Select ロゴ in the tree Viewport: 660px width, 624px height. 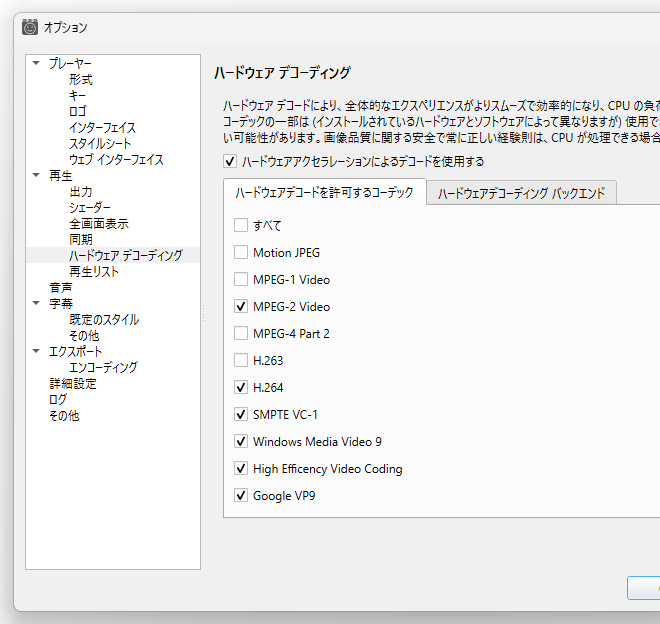pos(77,111)
